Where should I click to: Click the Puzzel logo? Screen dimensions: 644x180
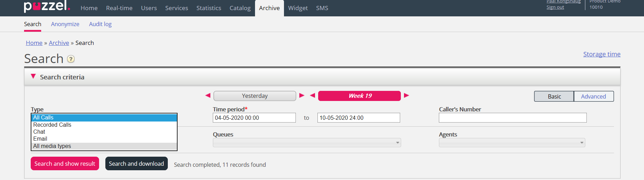pyautogui.click(x=47, y=6)
